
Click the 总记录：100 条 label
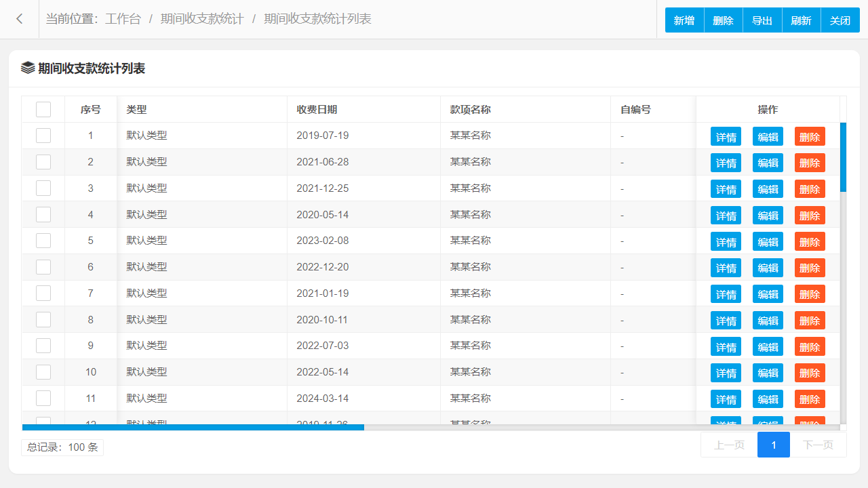coord(62,447)
